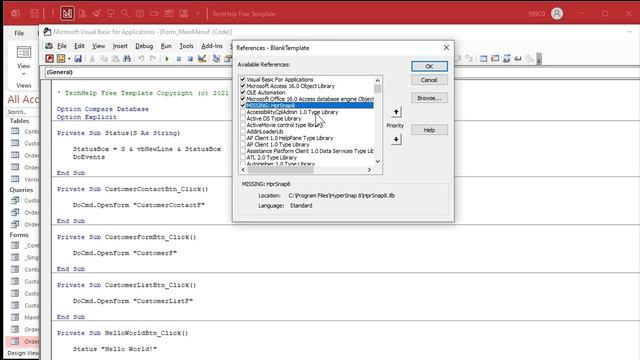The width and height of the screenshot is (640, 360).
Task: Check Active DS Type Library
Action: coord(243,119)
